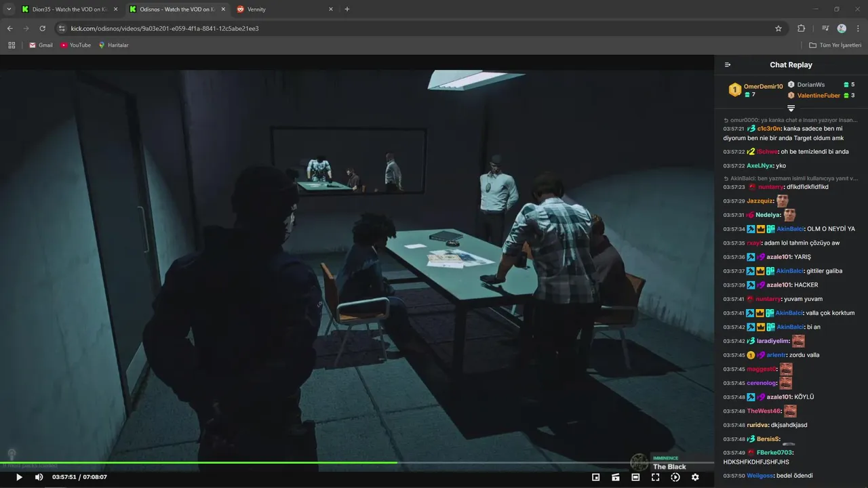Click the 03:57:51 / 07:08:07 timestamp
The width and height of the screenshot is (868, 488).
[79, 477]
